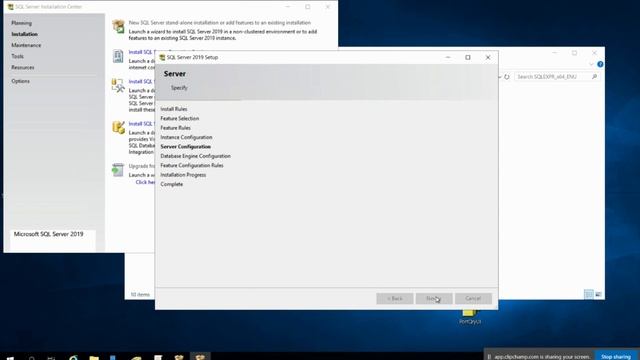640x360 pixels.
Task: Minimize the SQL Server 2019 Setup window
Action: [448, 58]
